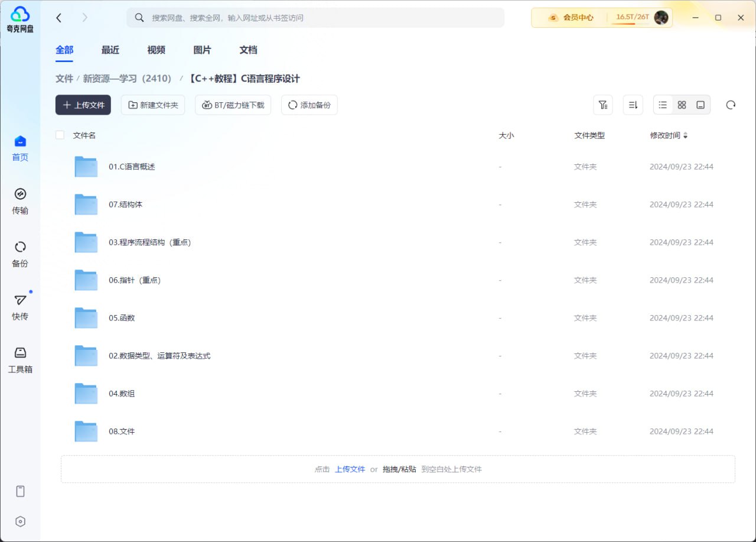756x542 pixels.
Task: Go back with the left arrow
Action: 59,18
